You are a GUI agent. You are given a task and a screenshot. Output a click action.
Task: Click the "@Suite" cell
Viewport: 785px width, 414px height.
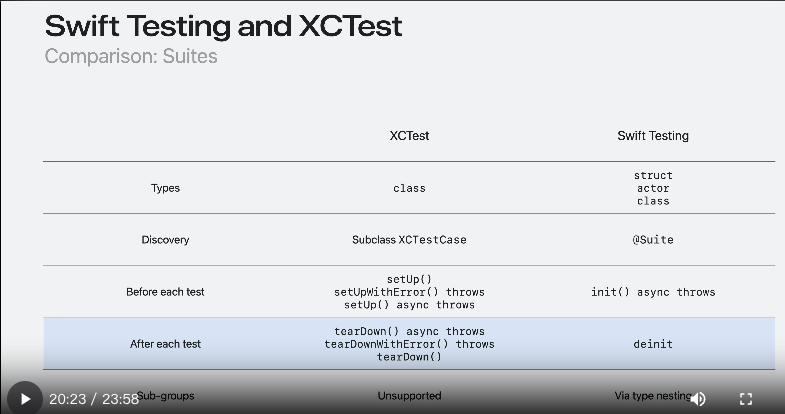pos(653,240)
